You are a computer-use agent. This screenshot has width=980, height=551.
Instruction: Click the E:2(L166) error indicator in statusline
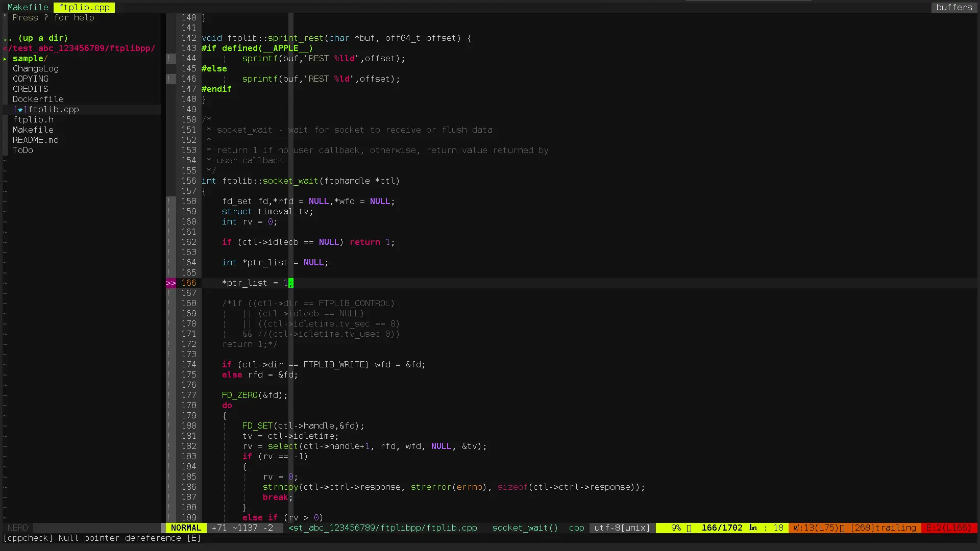point(948,528)
